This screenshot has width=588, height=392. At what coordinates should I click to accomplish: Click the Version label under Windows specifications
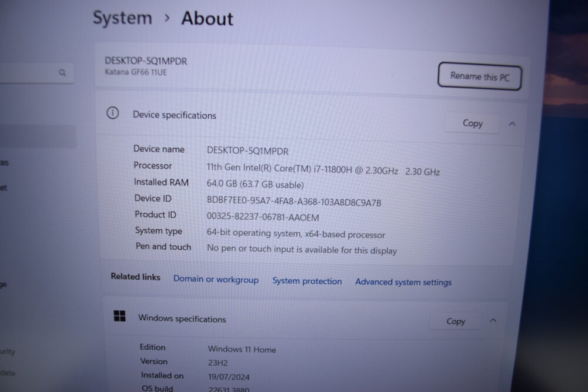(x=153, y=361)
